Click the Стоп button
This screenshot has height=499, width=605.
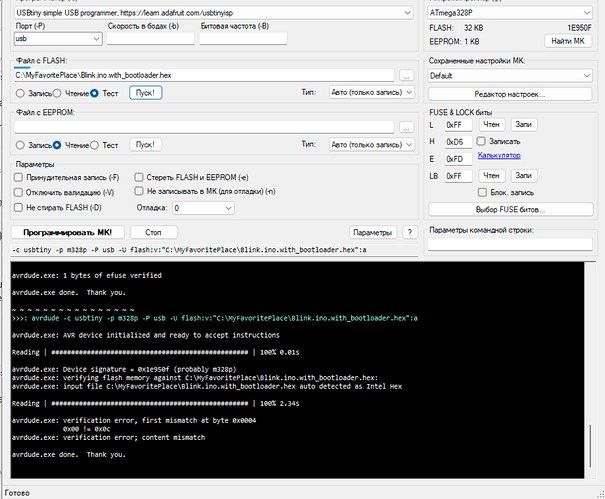click(154, 232)
